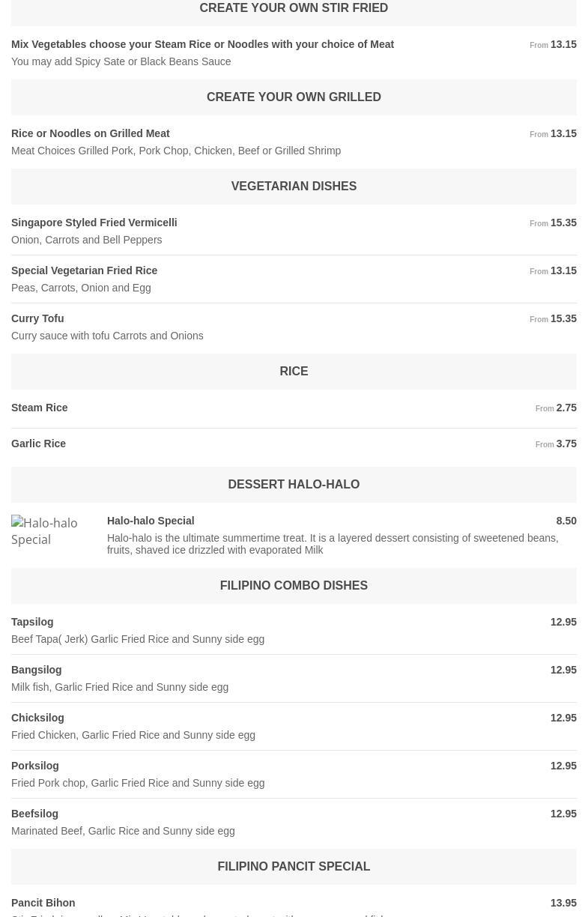The height and width of the screenshot is (917, 588).
Task: Open the Pancit Bihon item
Action: click(x=43, y=903)
